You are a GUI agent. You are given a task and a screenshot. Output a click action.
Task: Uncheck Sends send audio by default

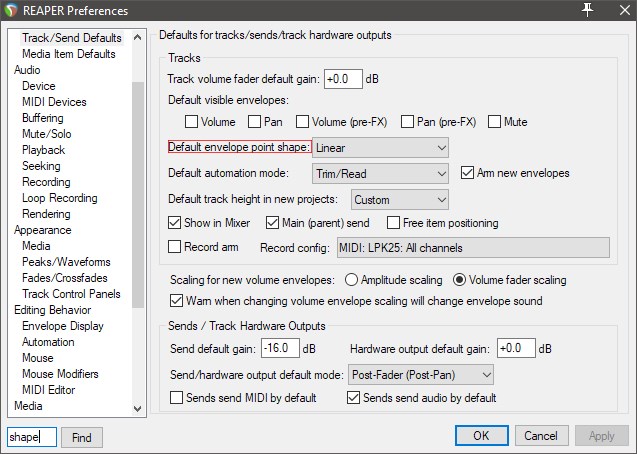tap(353, 398)
